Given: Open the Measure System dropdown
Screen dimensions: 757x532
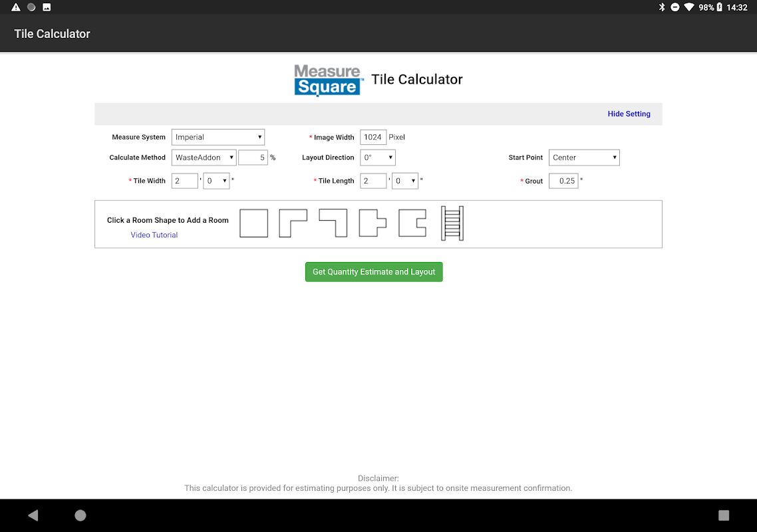Looking at the screenshot, I should (x=218, y=137).
